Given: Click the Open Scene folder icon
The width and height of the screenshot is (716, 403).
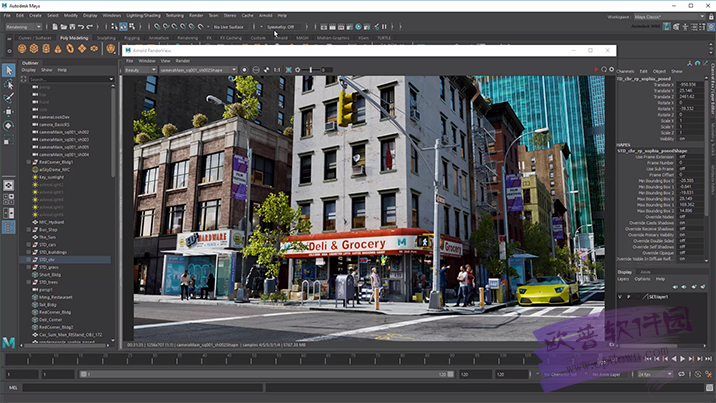Looking at the screenshot, I should point(63,27).
